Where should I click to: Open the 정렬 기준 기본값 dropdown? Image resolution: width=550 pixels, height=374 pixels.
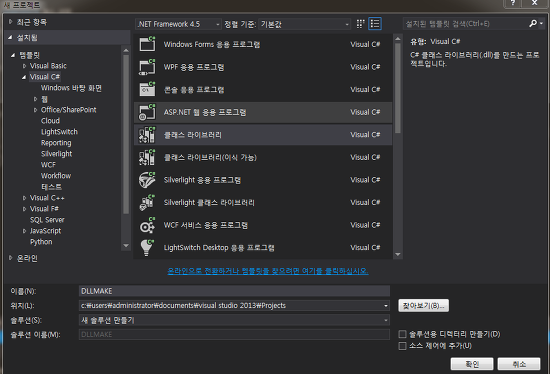point(304,24)
